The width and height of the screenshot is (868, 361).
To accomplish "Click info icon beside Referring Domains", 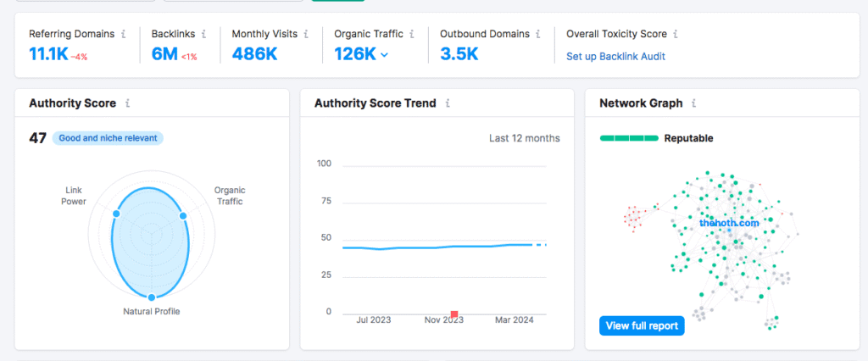I will (124, 35).
